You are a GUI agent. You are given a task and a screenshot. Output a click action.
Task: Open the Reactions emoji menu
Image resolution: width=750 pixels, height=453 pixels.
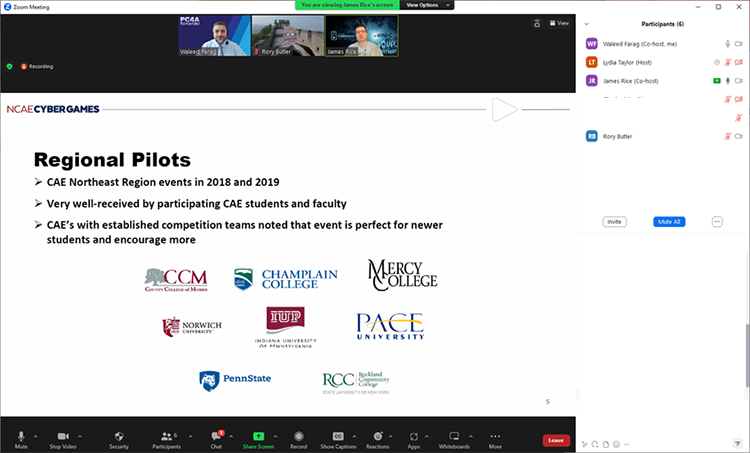pyautogui.click(x=378, y=440)
